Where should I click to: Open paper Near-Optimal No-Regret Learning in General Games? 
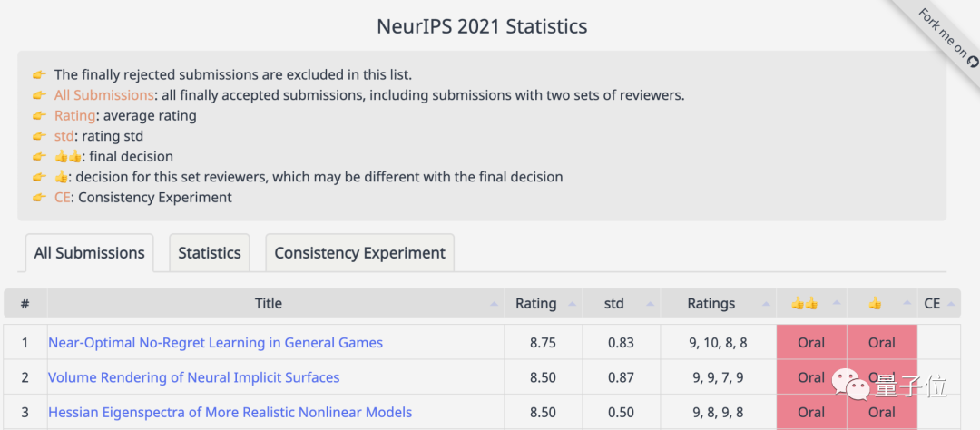pos(215,343)
